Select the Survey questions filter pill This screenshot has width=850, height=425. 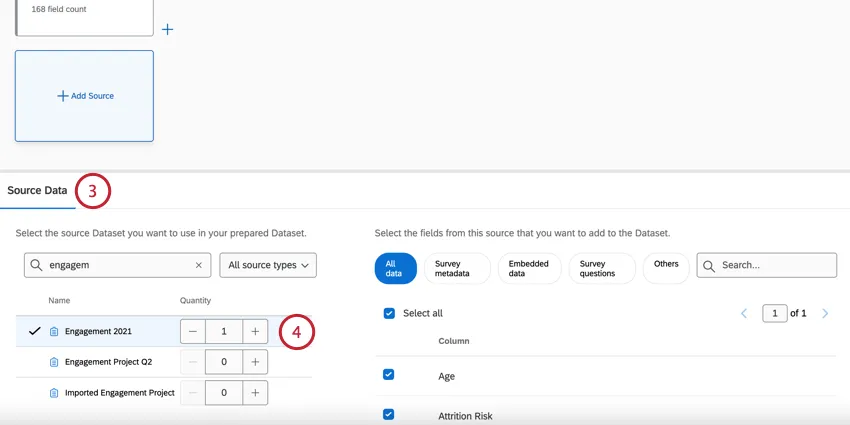point(602,268)
